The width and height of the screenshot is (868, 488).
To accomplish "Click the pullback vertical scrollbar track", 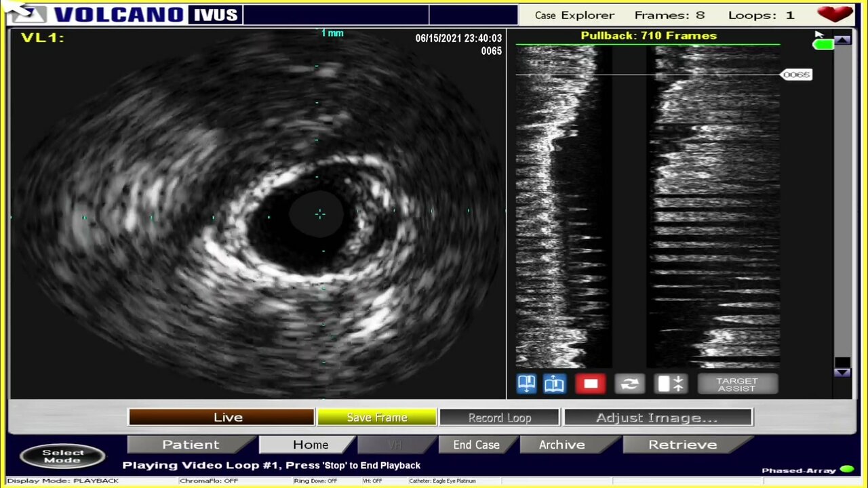I will (x=842, y=203).
